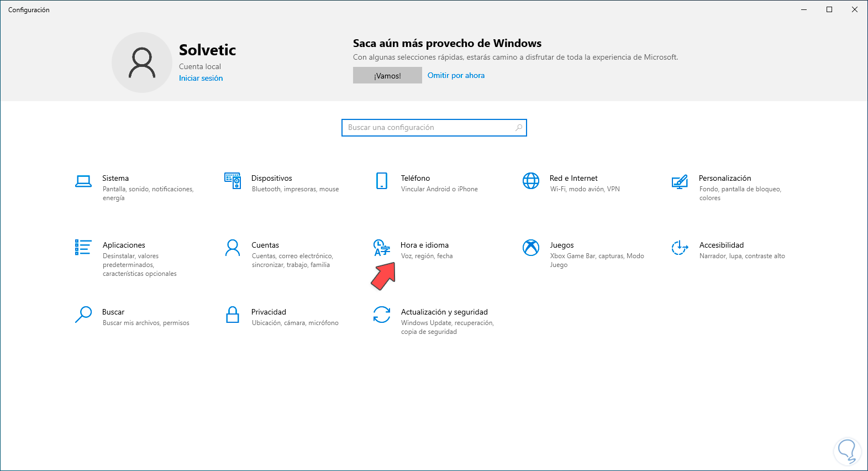Click the Omitir por ahora link
Image resolution: width=868 pixels, height=471 pixels.
click(x=456, y=76)
